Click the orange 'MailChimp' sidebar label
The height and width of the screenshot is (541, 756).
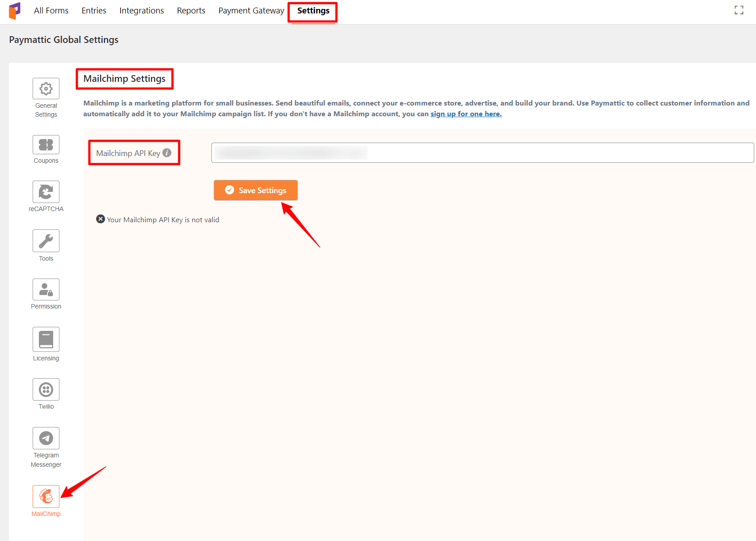46,514
